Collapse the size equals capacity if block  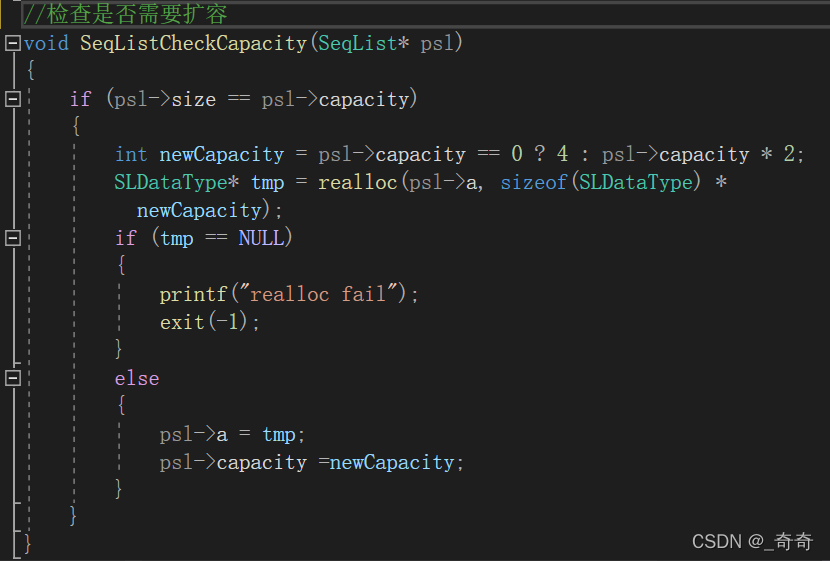tap(13, 99)
